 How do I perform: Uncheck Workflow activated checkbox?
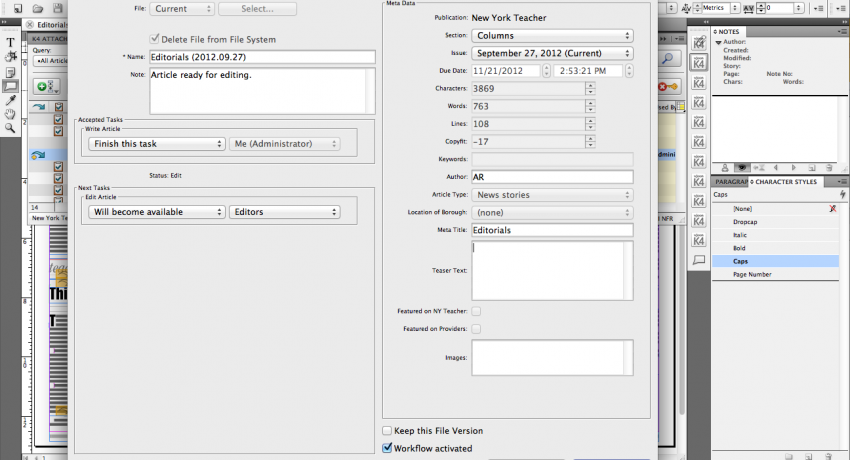tap(387, 448)
